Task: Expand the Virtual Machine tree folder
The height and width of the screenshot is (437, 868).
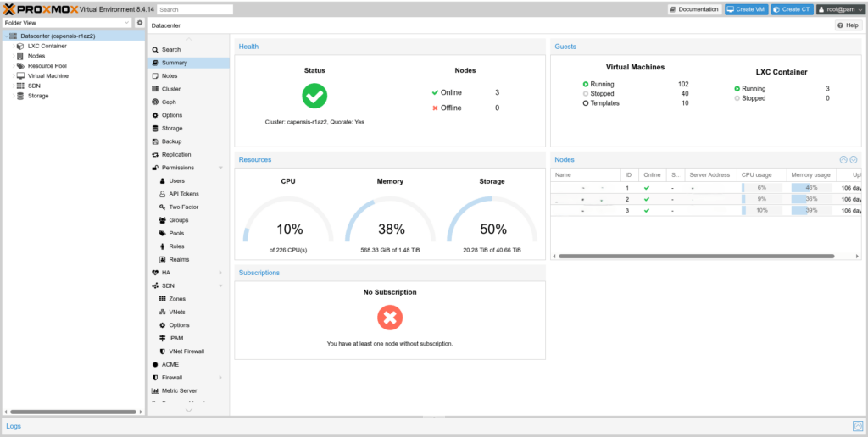Action: pos(14,75)
